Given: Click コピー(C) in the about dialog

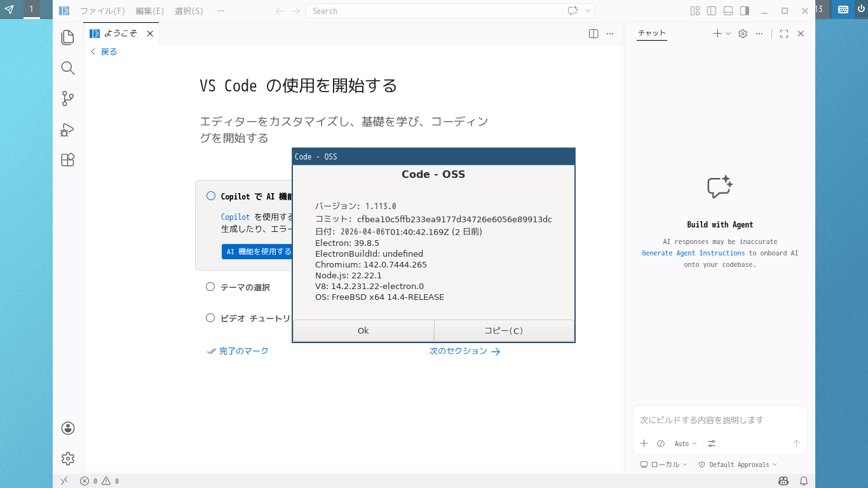Looking at the screenshot, I should click(504, 330).
